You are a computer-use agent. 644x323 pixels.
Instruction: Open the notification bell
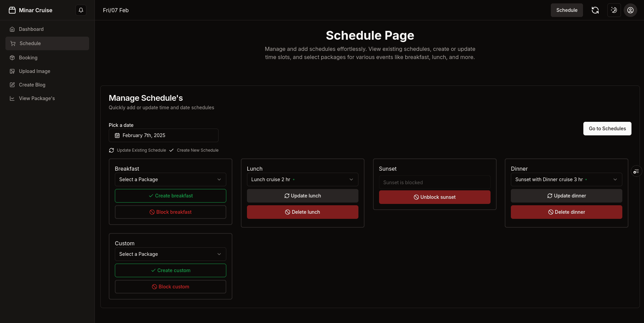[x=81, y=10]
